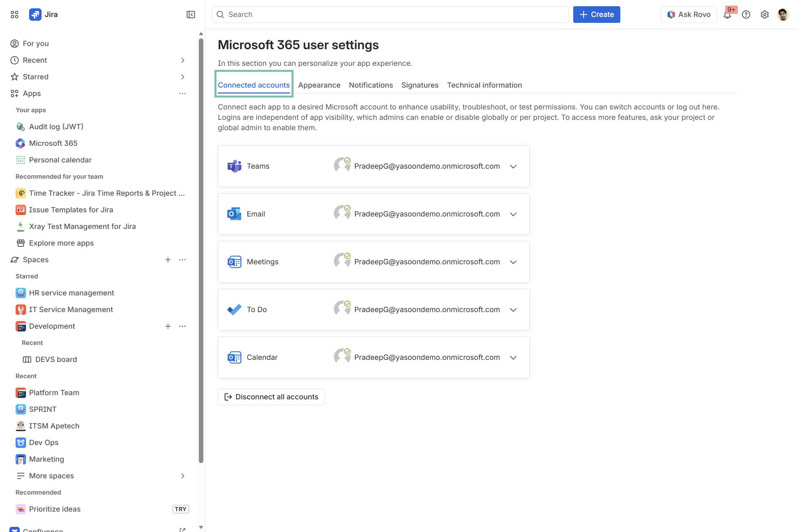798x532 pixels.
Task: Open the app switcher grid icon
Action: [x=14, y=15]
